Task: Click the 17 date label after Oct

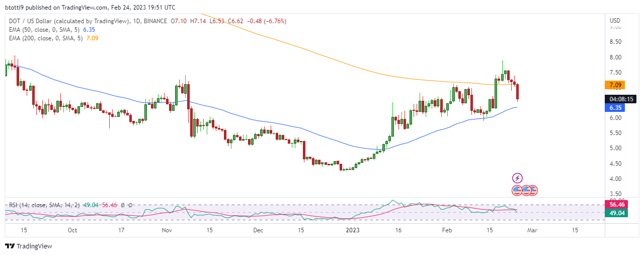Action: [121, 230]
